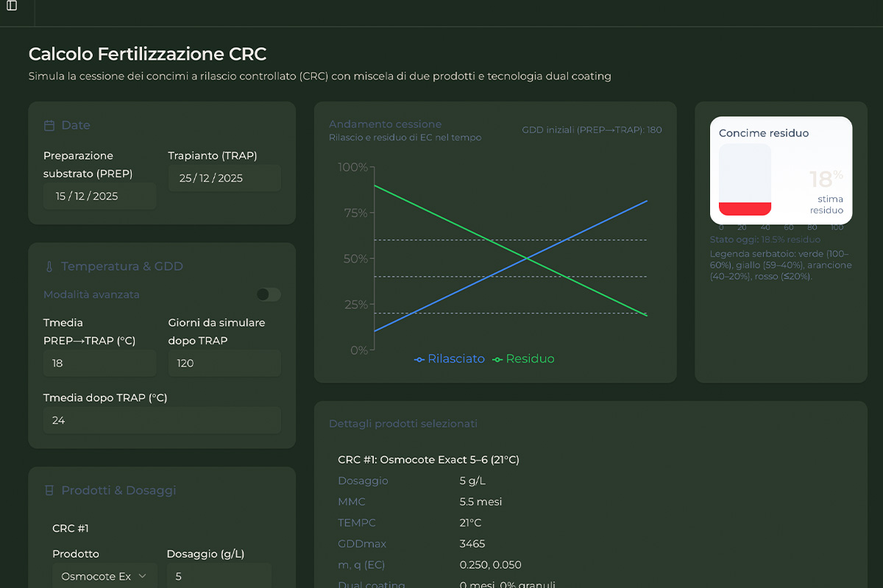Focus the Tmedia PREP→TRAP temperature field
Screen dimensions: 883x588
[99, 364]
